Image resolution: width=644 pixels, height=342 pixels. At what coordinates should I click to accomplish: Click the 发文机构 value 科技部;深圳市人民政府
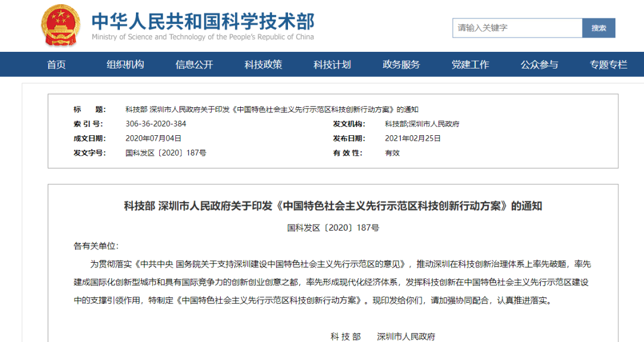click(422, 124)
